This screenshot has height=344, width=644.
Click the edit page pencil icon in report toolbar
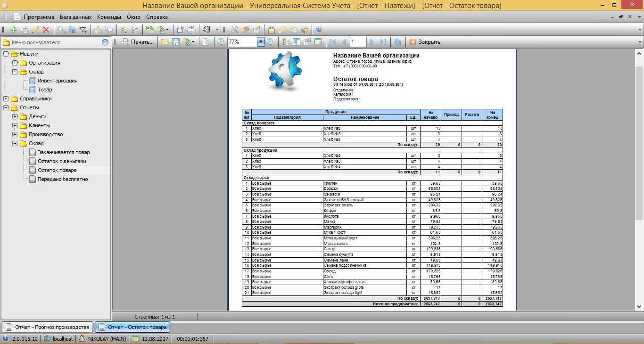coord(318,42)
